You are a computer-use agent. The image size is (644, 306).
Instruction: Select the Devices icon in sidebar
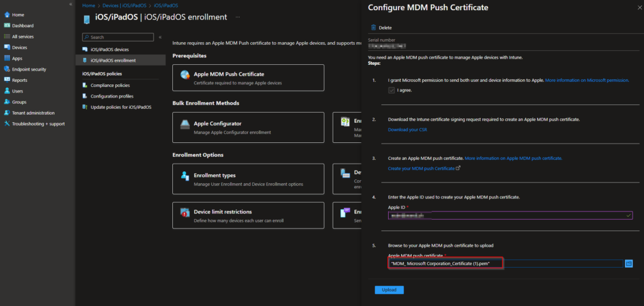tap(7, 47)
